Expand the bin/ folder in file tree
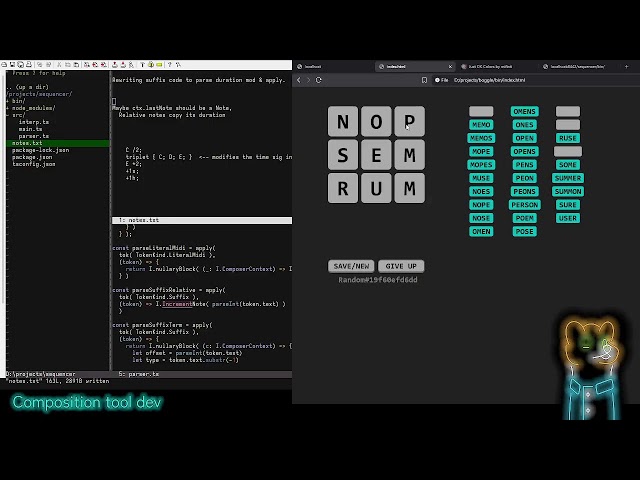The image size is (640, 480). coord(16,101)
